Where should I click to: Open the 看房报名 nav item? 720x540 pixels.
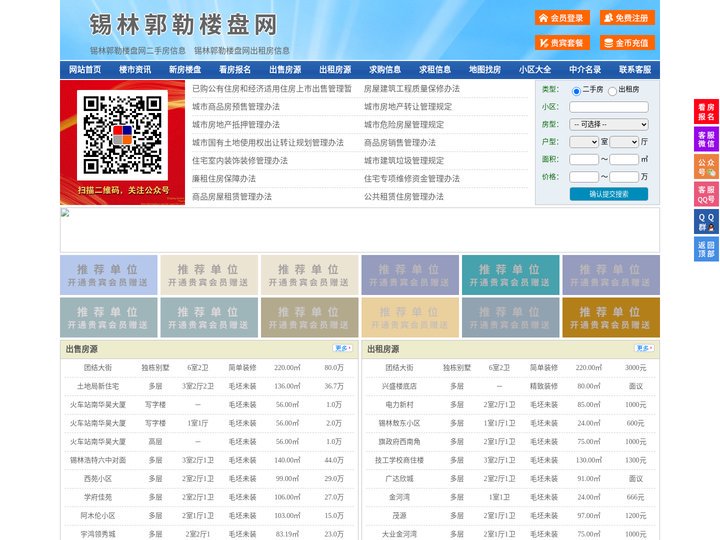tap(235, 70)
